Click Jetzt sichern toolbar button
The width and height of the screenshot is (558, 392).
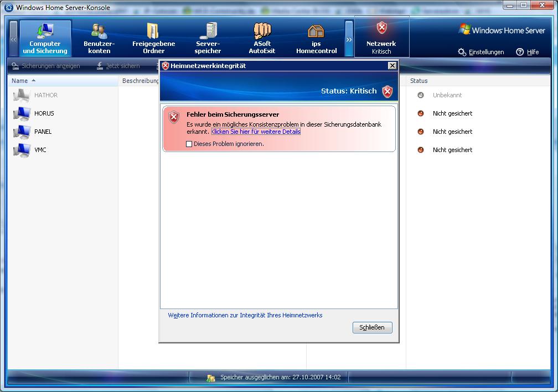118,66
